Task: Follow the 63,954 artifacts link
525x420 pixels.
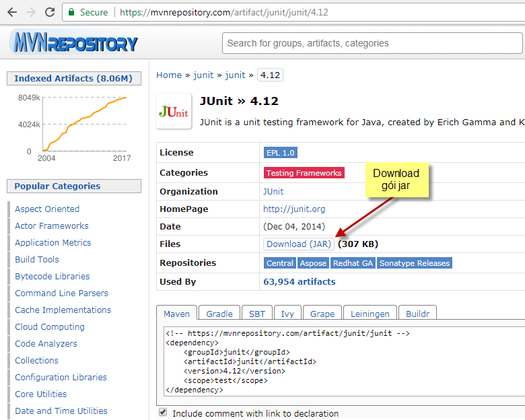Action: coord(299,282)
